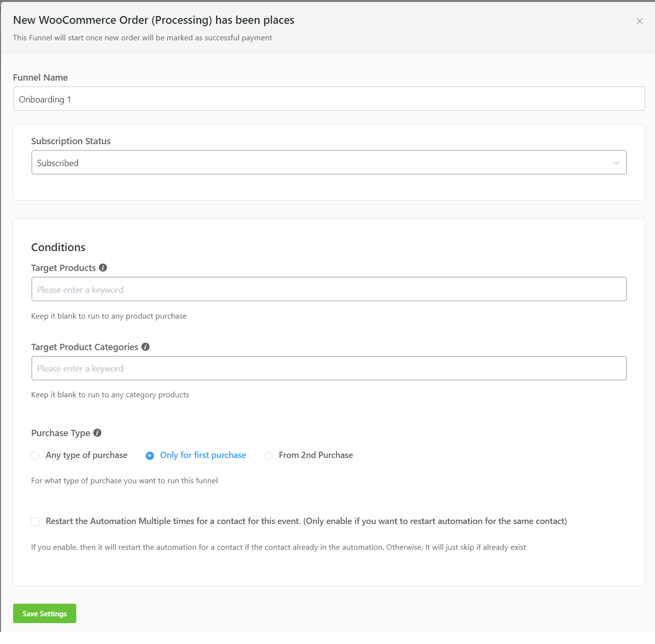
Task: Click the Target Product Categories keyword field
Action: (x=329, y=368)
